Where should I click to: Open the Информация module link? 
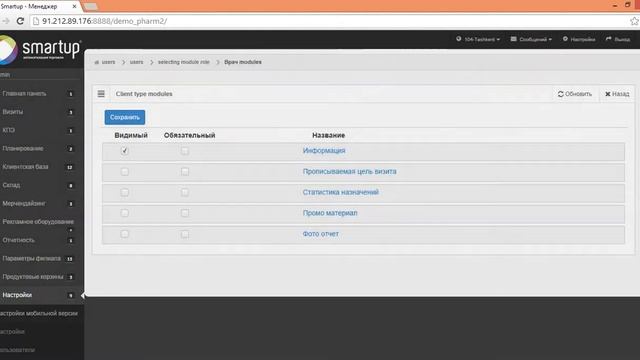coord(324,151)
